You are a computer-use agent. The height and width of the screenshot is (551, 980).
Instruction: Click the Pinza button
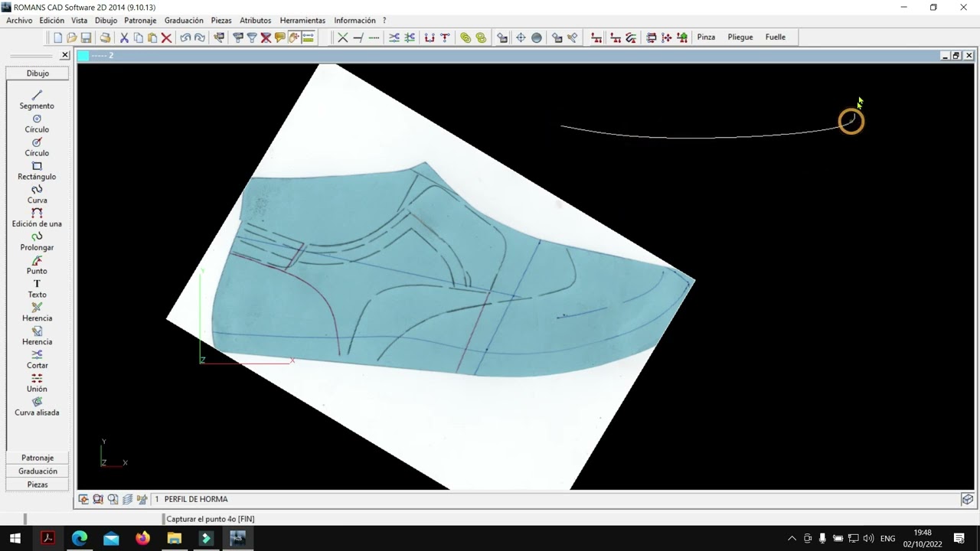(706, 37)
